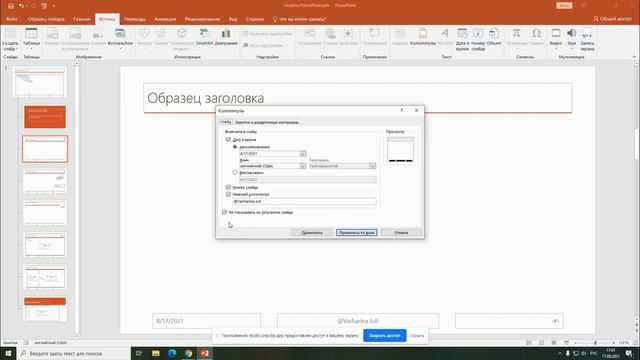Screen dimensions: 640x360
Task: Open the Календарь calendar type dropdown
Action: click(372, 166)
